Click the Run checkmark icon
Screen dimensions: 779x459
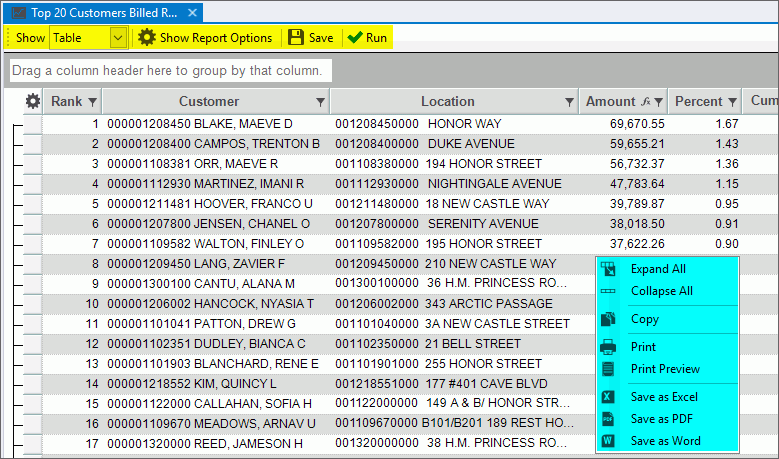pos(354,37)
